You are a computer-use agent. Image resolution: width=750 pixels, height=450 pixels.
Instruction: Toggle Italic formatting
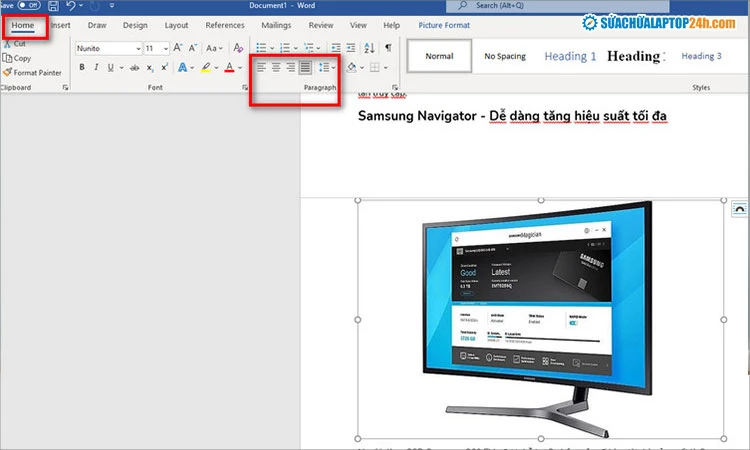96,67
